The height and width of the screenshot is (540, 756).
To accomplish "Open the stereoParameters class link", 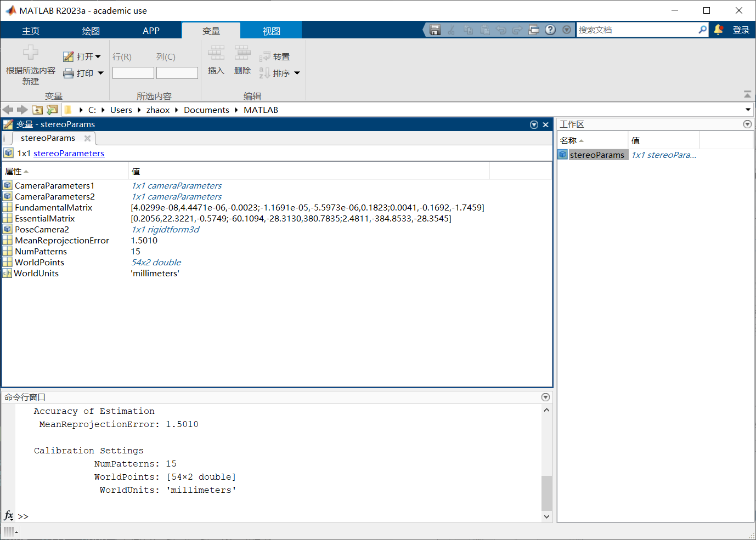I will (69, 154).
